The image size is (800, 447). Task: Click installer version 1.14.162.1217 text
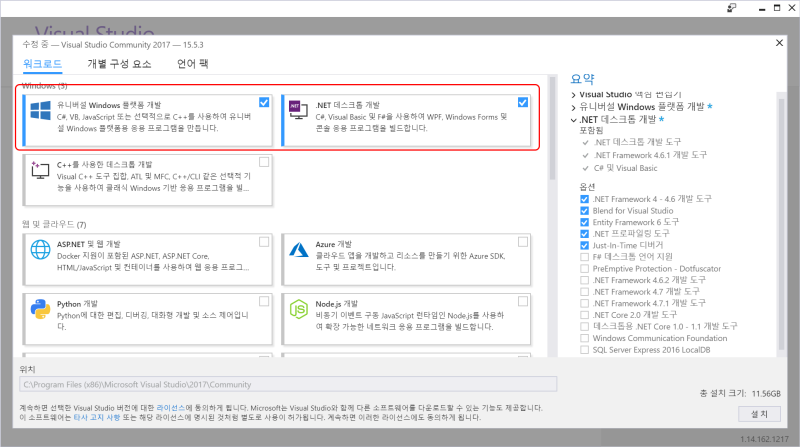tap(764, 439)
